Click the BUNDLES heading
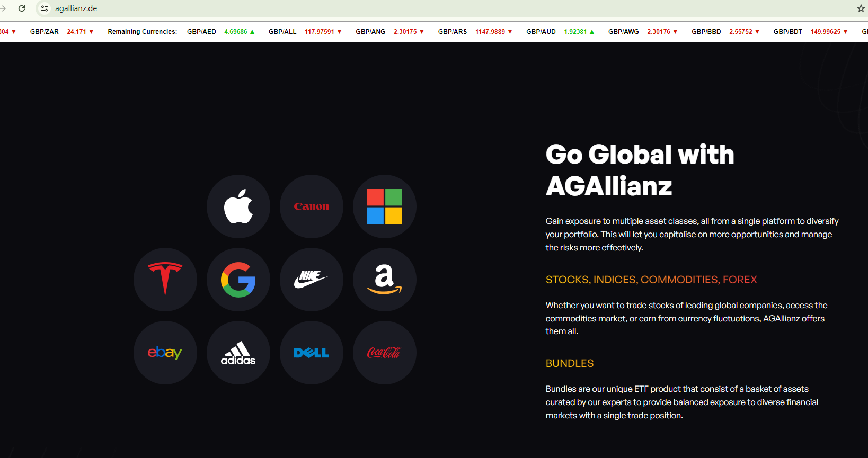Screen dimensions: 868x458 pyautogui.click(x=570, y=363)
